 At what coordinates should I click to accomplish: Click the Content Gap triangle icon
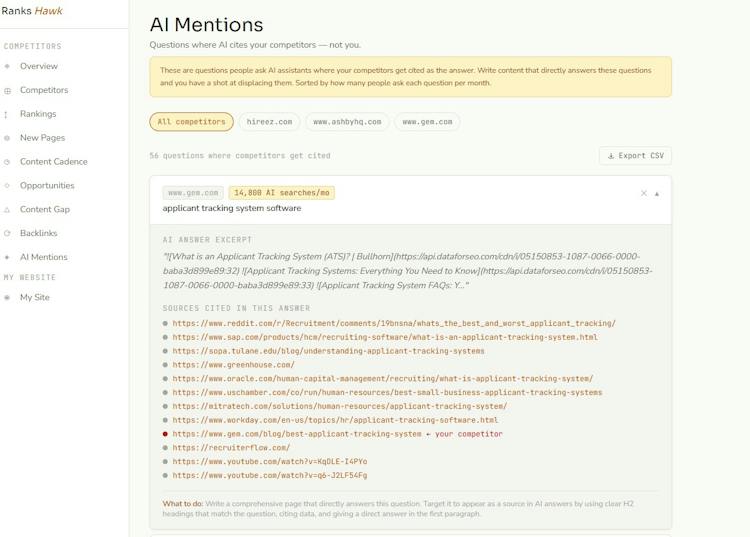point(7,209)
